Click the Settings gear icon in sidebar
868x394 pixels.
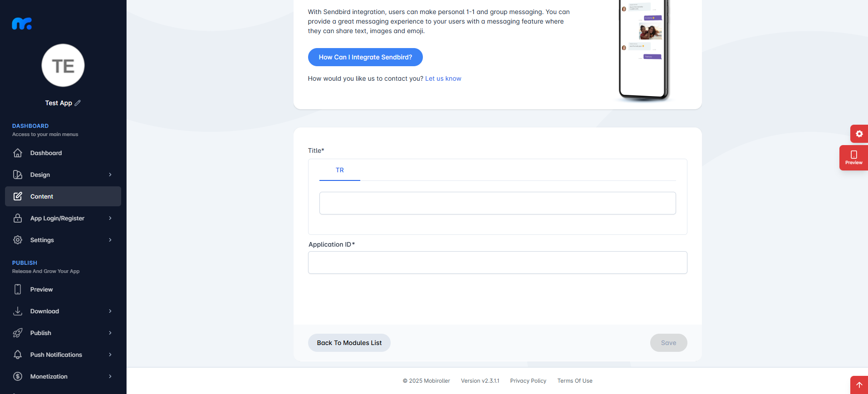point(18,240)
